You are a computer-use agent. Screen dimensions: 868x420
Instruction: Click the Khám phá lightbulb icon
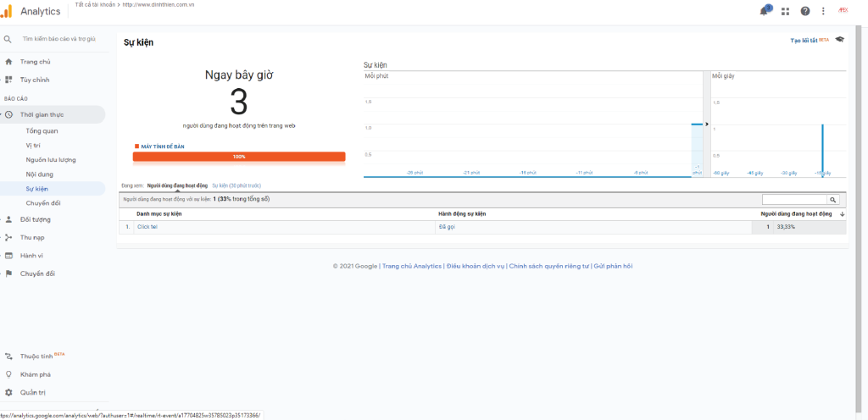click(x=8, y=374)
